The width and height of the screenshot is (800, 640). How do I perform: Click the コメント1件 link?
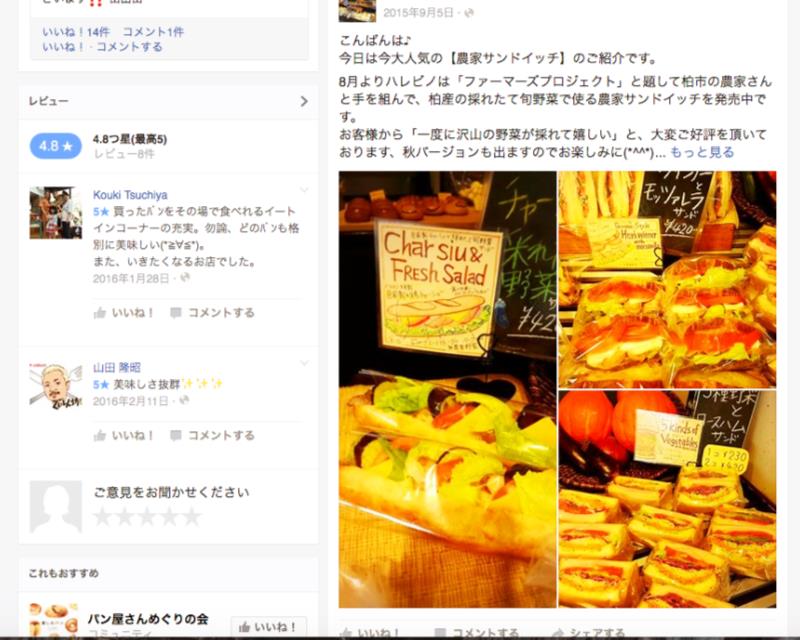tap(153, 32)
